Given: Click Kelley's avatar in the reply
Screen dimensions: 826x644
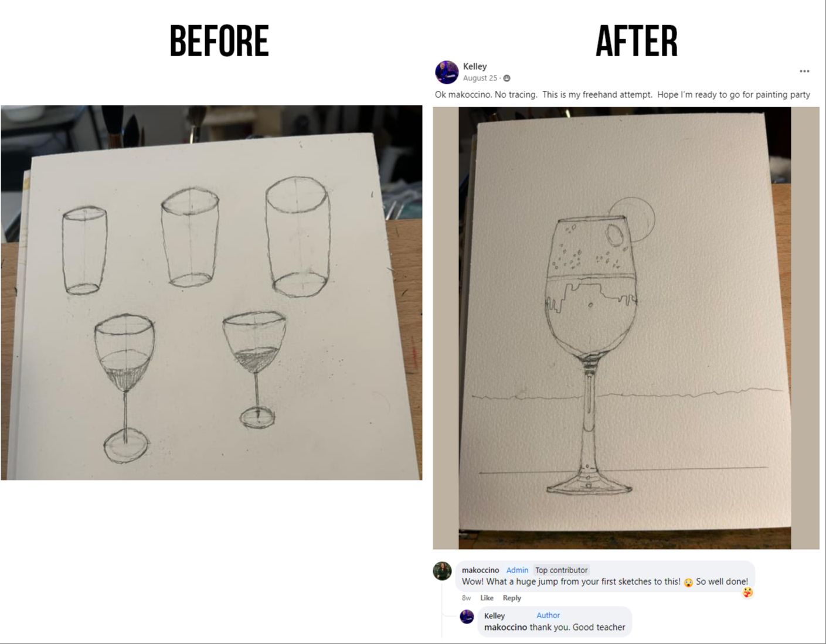Looking at the screenshot, I should pyautogui.click(x=467, y=616).
